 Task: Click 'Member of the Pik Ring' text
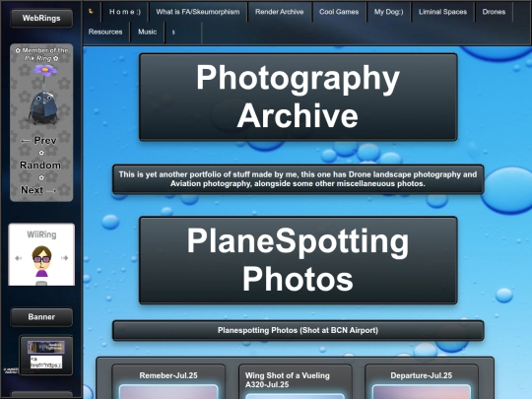click(41, 54)
